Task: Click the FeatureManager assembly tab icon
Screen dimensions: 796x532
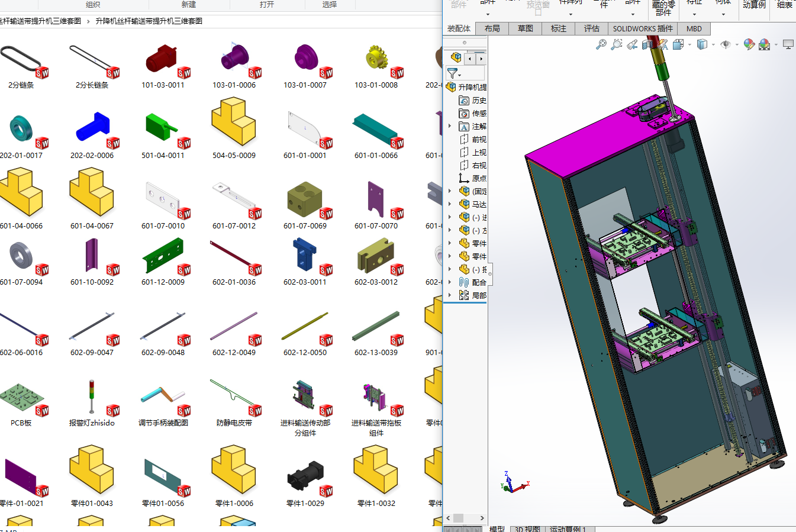Action: point(456,57)
